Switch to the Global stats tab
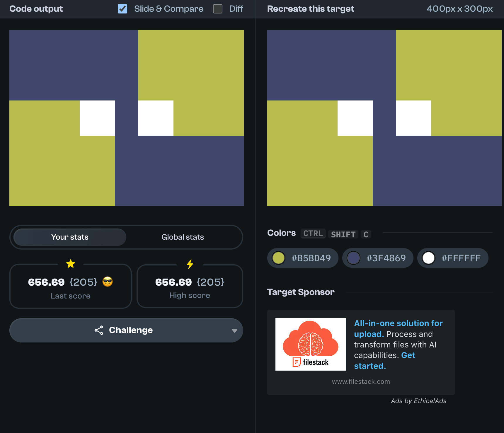 [183, 237]
